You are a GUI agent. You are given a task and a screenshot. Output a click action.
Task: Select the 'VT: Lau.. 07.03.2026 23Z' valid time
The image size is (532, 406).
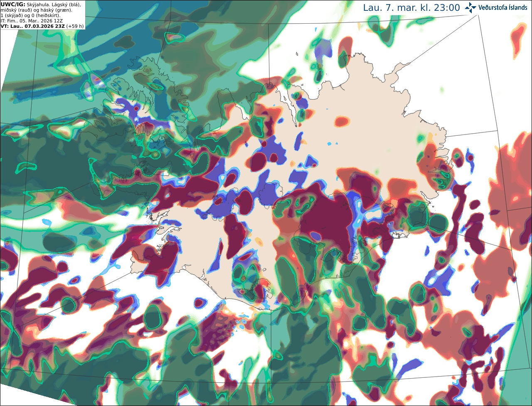tap(33, 26)
